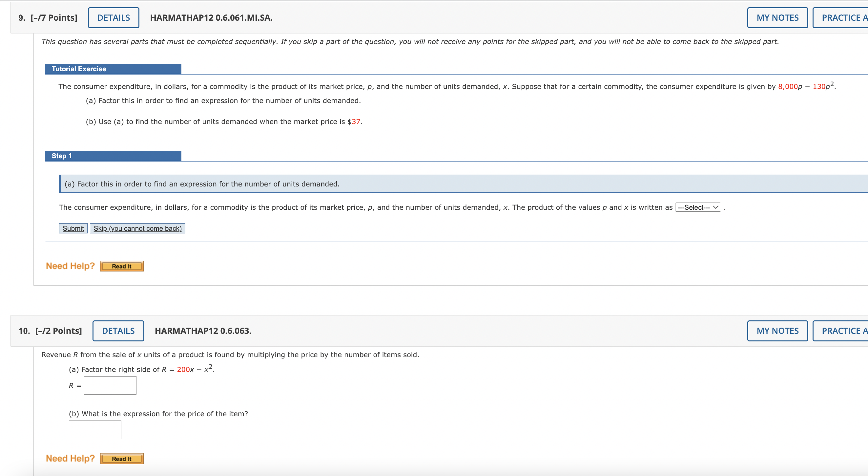Open MY NOTES for question 10

coord(777,331)
